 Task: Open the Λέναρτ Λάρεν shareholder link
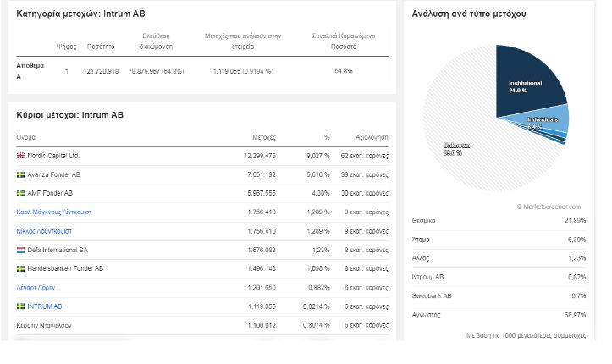click(37, 288)
